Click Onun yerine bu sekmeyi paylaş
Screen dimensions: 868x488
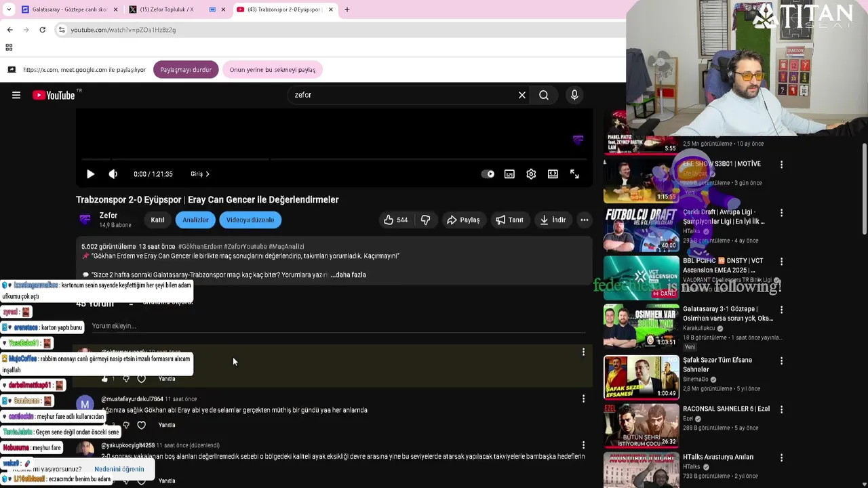[x=272, y=70]
